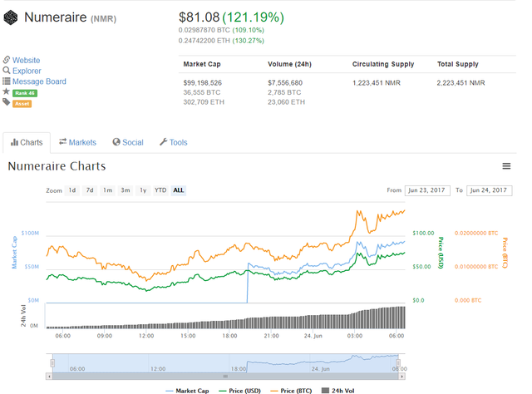Screen dimensions: 532x394
Task: Open the Message Board link
Action: point(39,81)
